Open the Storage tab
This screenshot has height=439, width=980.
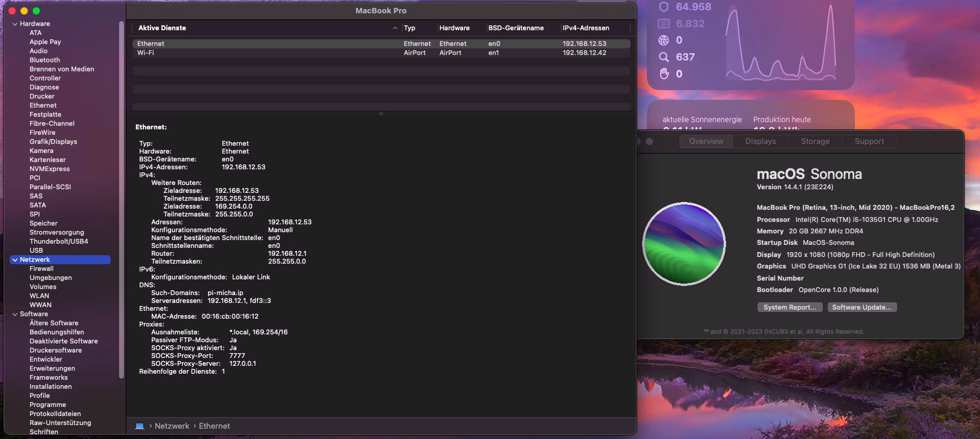(815, 141)
